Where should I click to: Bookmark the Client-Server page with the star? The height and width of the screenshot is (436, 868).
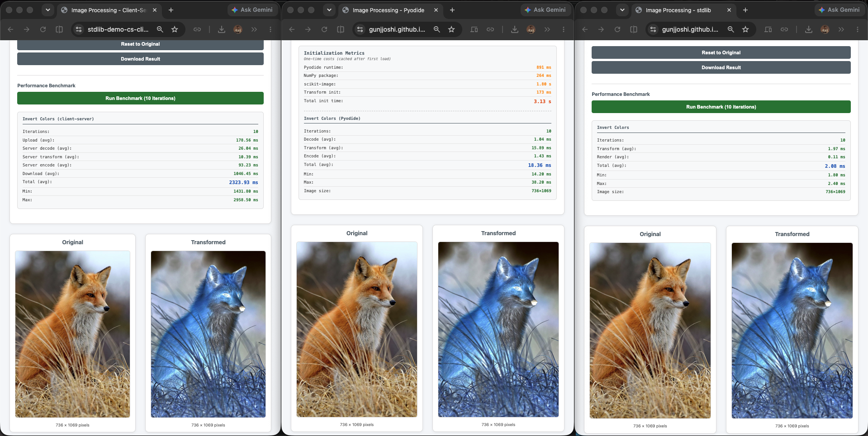coord(175,29)
